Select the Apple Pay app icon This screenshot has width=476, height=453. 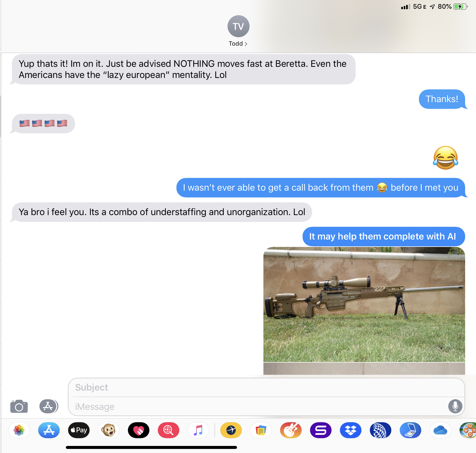coord(79,430)
